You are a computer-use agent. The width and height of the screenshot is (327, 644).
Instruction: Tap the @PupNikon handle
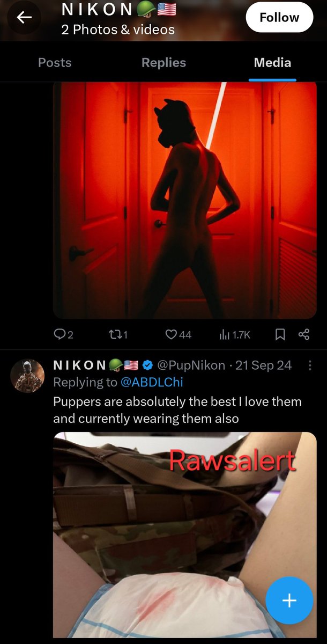(x=190, y=365)
